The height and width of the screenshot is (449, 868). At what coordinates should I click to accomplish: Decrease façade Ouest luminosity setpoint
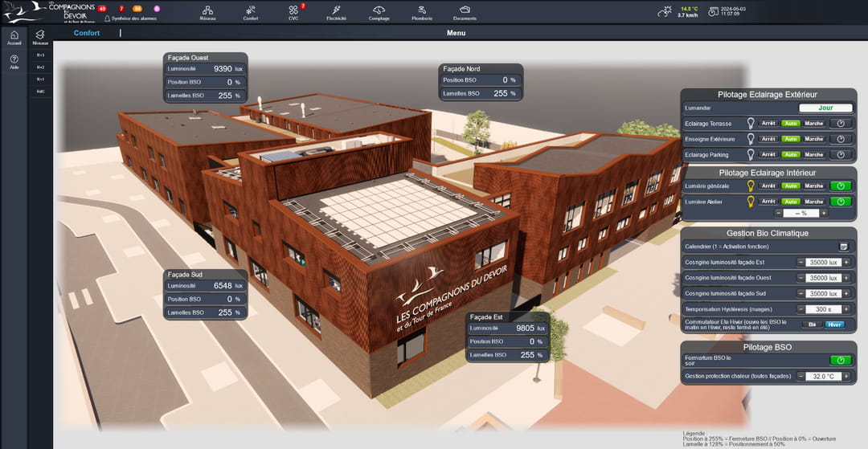pyautogui.click(x=801, y=278)
